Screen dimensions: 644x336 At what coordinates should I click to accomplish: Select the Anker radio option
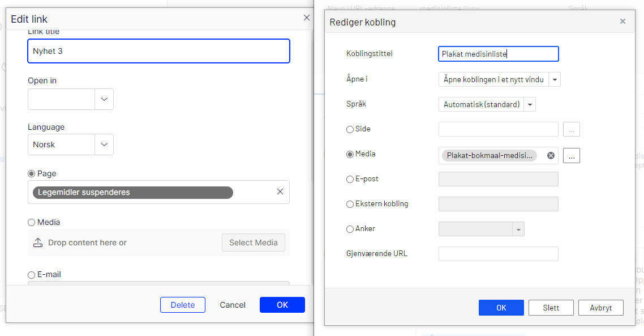[x=350, y=229]
